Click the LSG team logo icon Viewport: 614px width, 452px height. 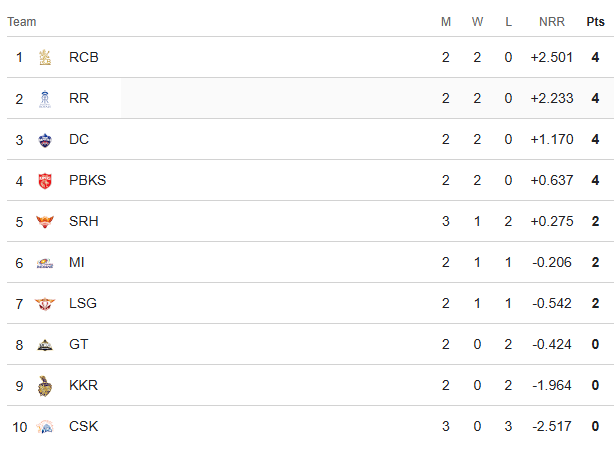click(44, 304)
